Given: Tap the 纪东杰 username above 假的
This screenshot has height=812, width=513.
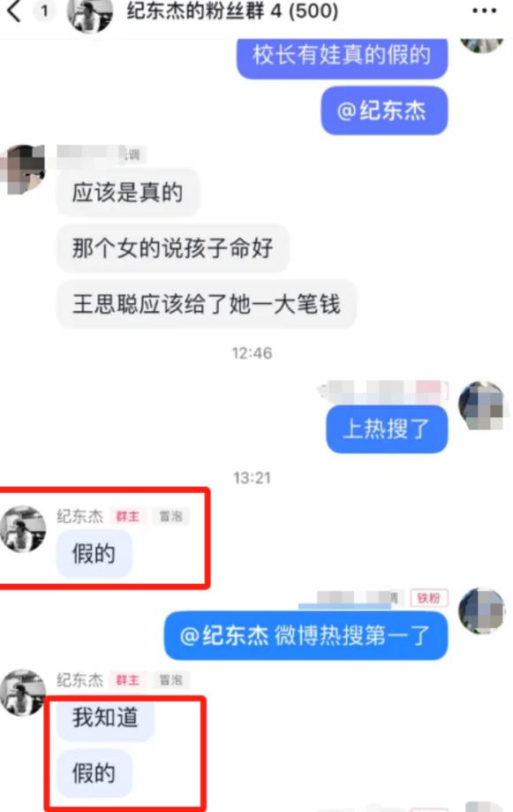Looking at the screenshot, I should 80,516.
